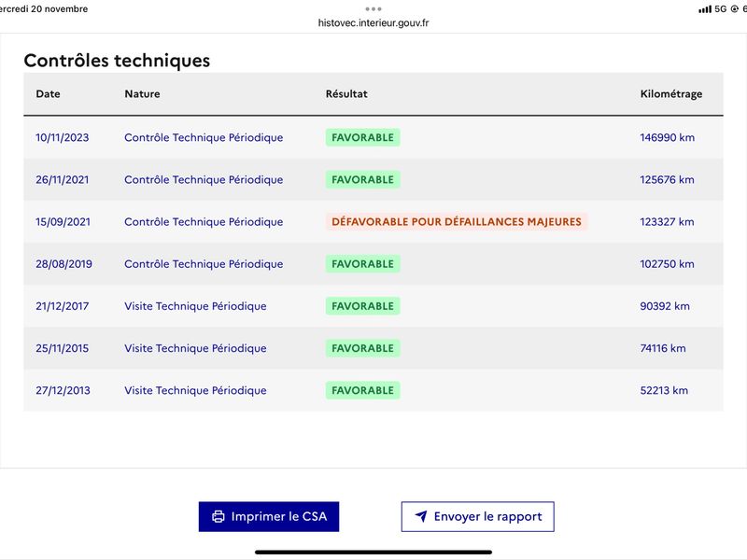Tap the cellular signal bars icon
Screen dimensions: 747x560
[705, 9]
